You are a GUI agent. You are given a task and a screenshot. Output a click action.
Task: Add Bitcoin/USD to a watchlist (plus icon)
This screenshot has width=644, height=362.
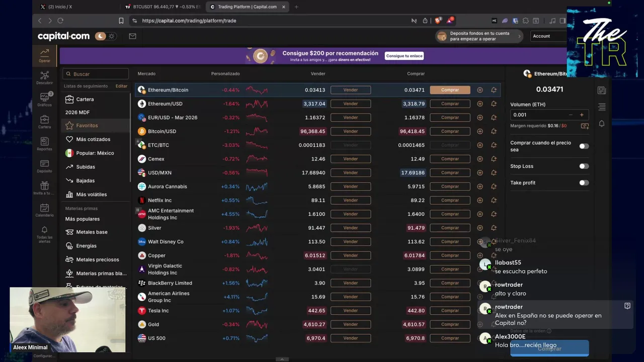[479, 131]
